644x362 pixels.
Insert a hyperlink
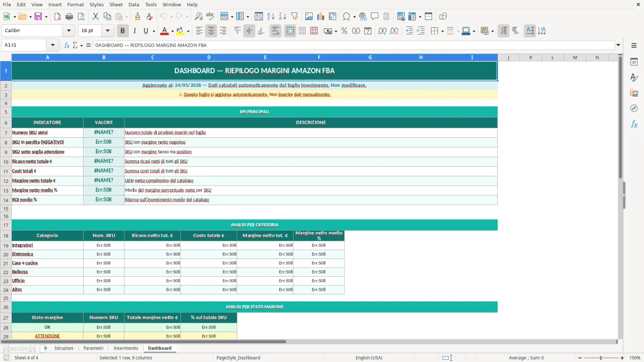[363, 17]
